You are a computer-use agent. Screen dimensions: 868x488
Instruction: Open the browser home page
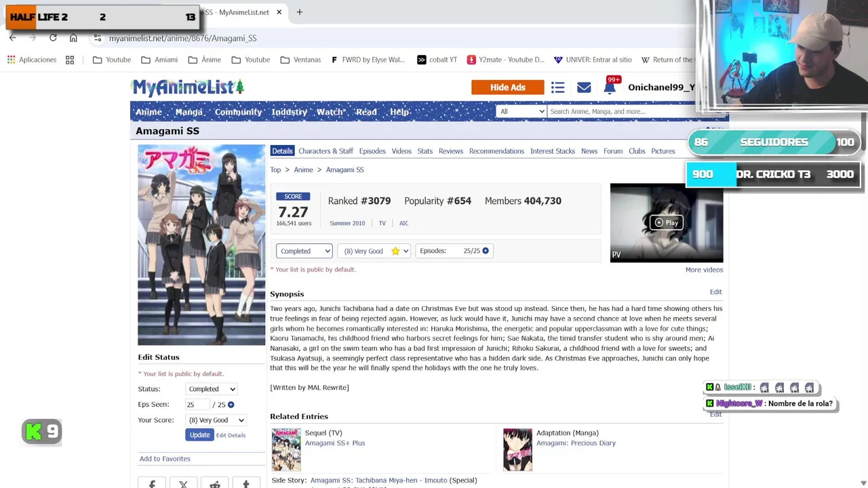tap(73, 38)
